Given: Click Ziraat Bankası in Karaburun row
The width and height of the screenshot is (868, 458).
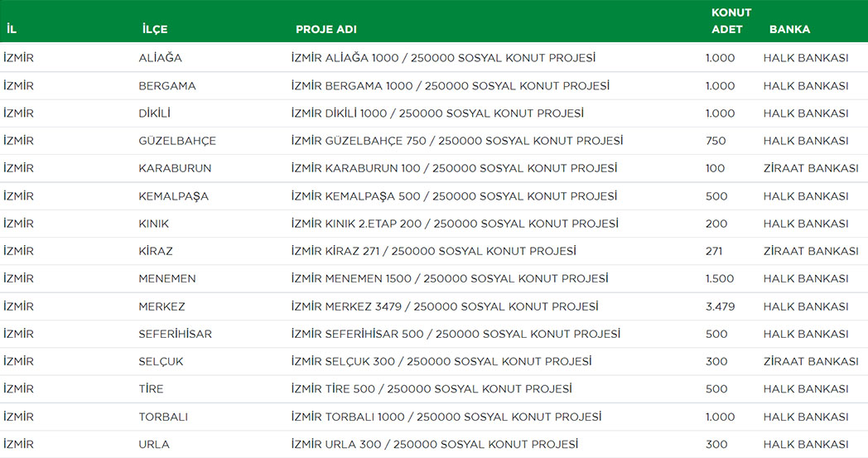Looking at the screenshot, I should (810, 168).
